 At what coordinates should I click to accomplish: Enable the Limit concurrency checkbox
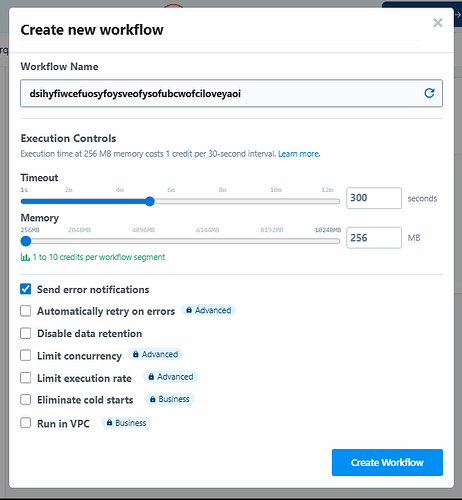click(x=26, y=355)
